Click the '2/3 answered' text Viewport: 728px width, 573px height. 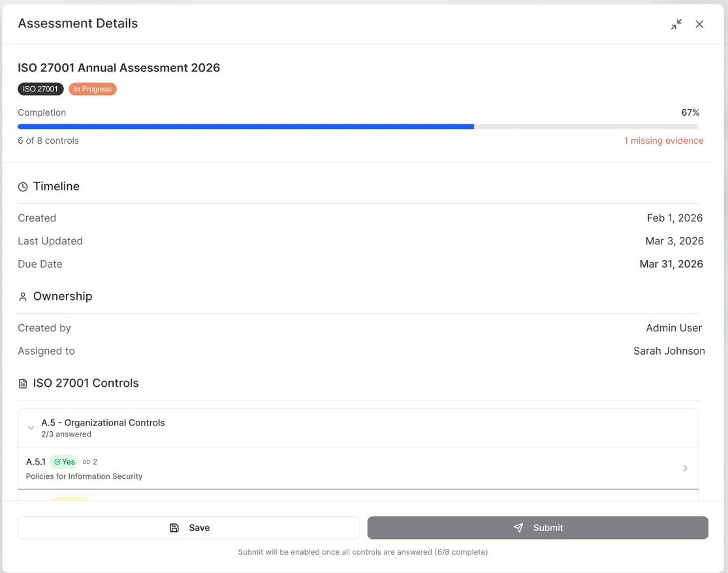[67, 434]
